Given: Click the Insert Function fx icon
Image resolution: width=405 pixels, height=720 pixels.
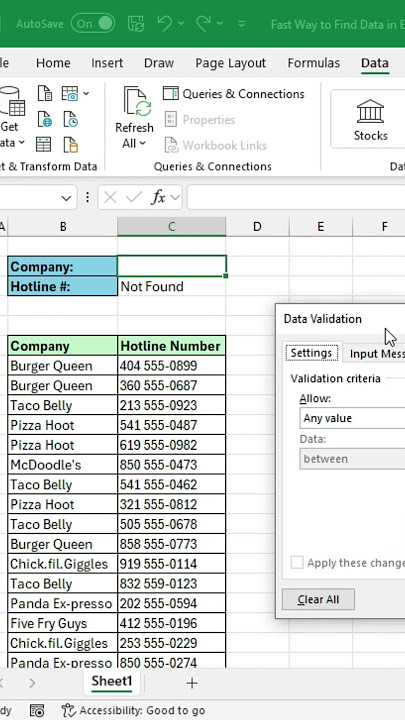Looking at the screenshot, I should [158, 198].
